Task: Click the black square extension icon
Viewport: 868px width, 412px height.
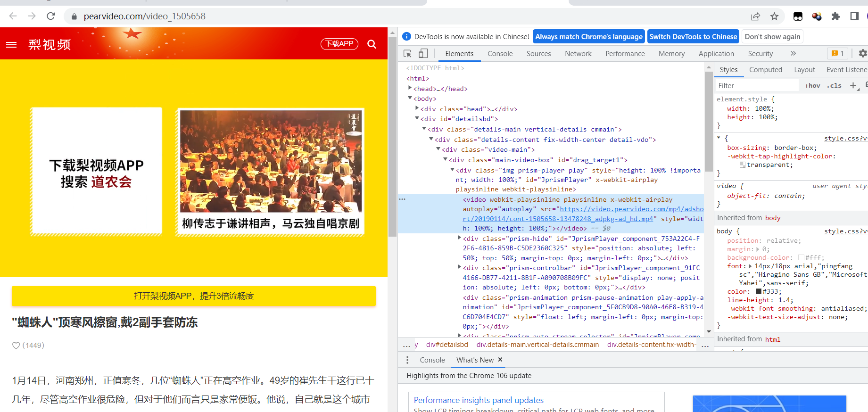Action: (798, 16)
